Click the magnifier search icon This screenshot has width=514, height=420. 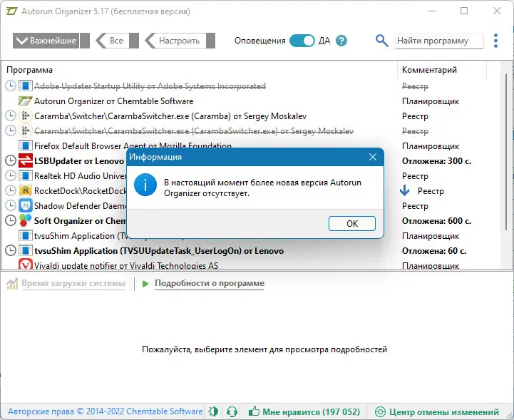[381, 41]
